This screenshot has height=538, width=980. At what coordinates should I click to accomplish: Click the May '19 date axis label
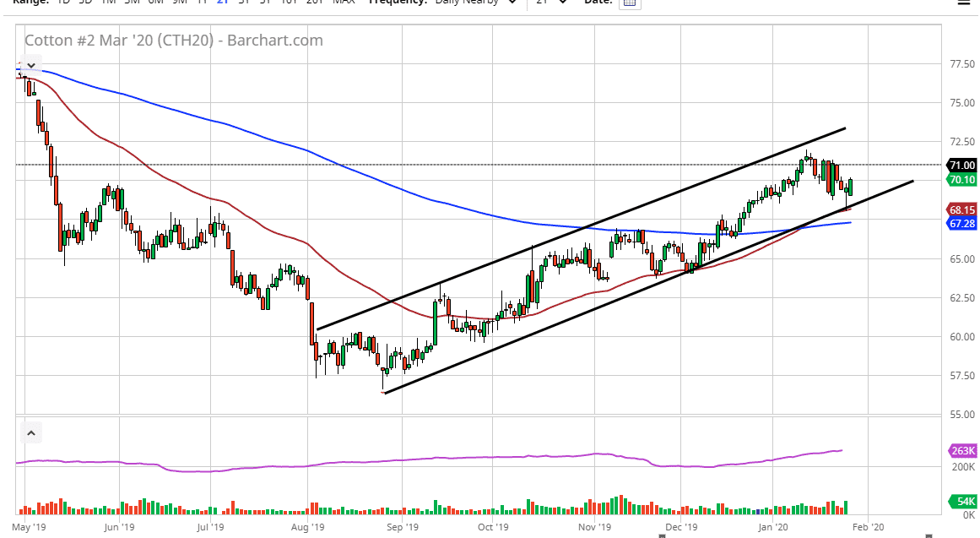(x=29, y=527)
